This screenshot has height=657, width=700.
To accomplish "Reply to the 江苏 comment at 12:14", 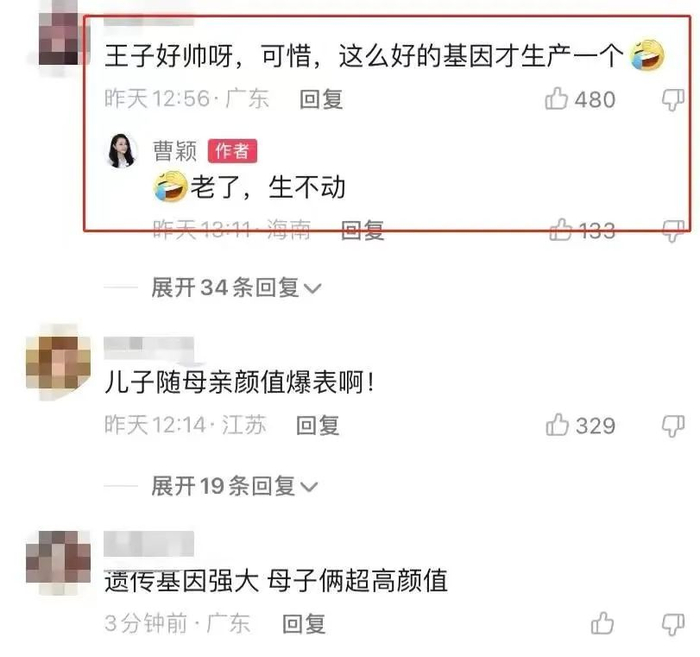I will [318, 425].
